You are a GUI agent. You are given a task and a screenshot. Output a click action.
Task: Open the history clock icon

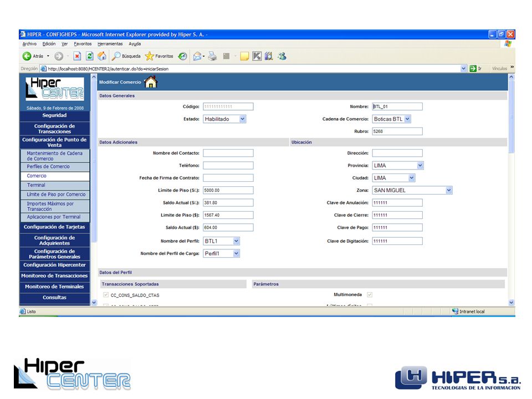(x=182, y=56)
